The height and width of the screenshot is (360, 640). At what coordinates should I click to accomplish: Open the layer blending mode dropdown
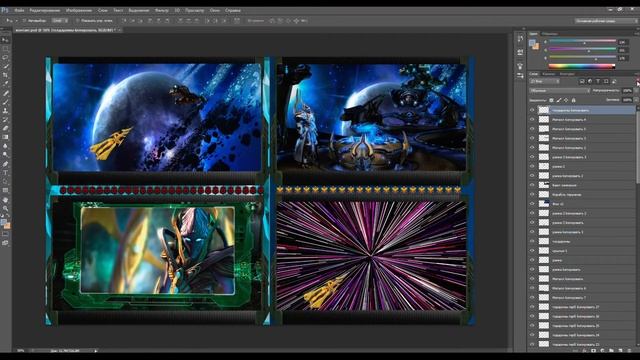[560, 91]
